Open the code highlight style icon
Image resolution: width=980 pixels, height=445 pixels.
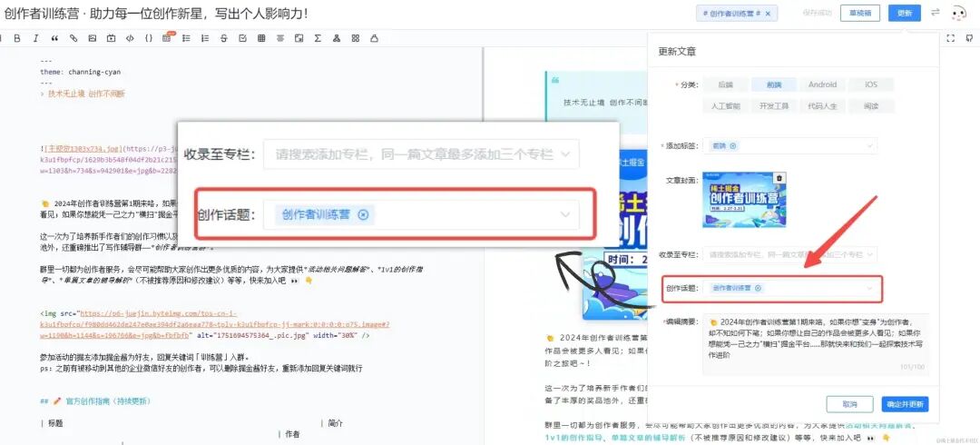pyautogui.click(x=374, y=39)
